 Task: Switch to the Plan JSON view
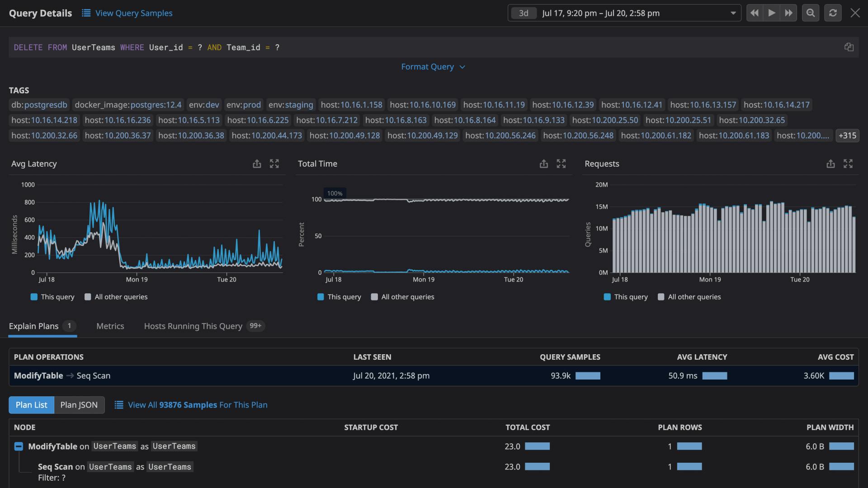[79, 405]
